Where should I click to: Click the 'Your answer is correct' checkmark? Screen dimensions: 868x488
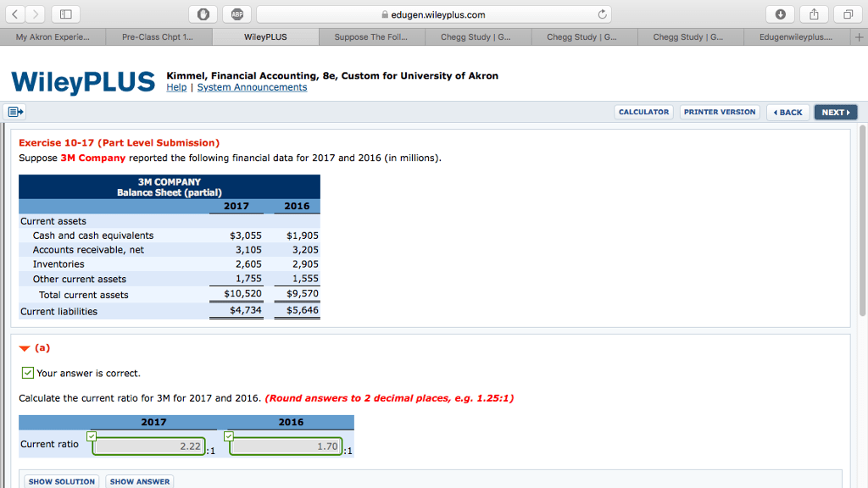[x=28, y=373]
